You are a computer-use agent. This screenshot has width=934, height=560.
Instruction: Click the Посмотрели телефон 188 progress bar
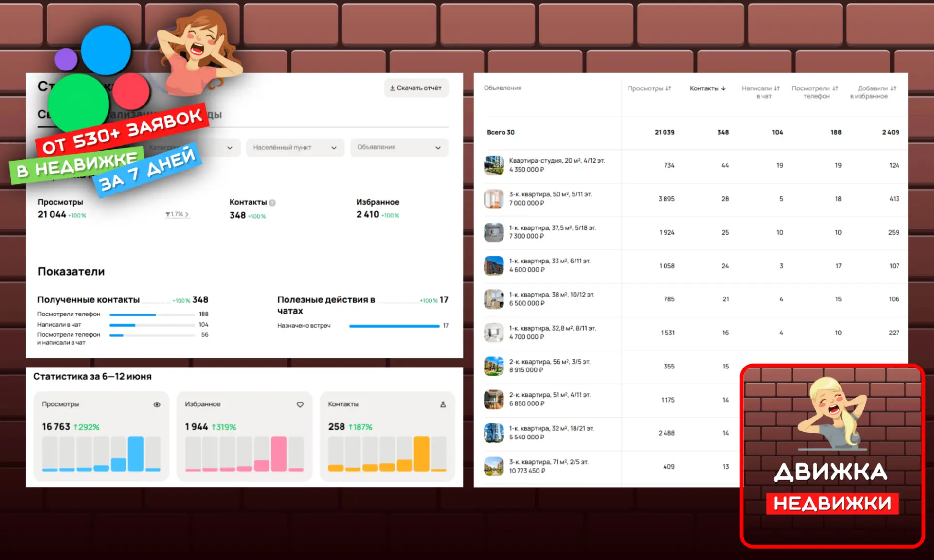point(152,315)
